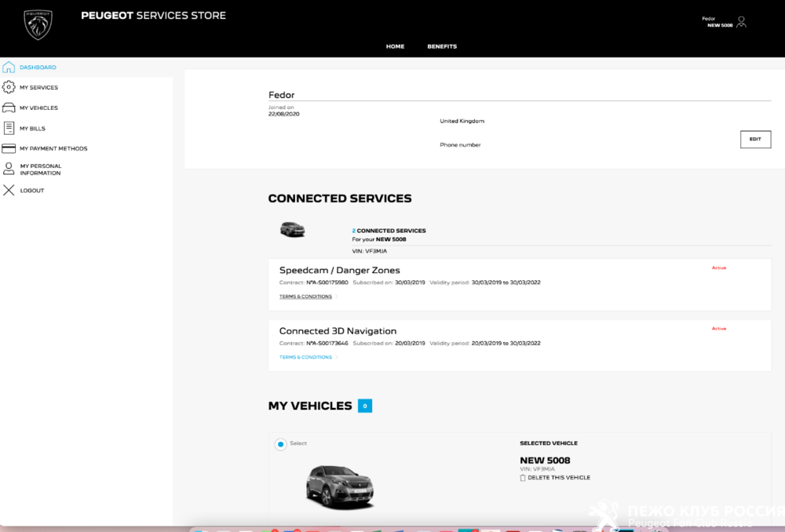
Task: Click the blue vehicle count badge
Action: (x=365, y=406)
